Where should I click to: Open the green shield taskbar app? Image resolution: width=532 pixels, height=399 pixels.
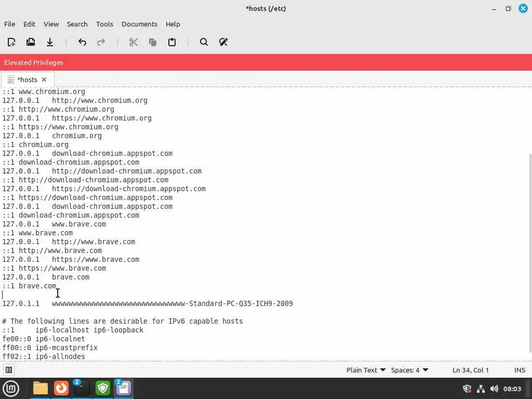(x=103, y=389)
